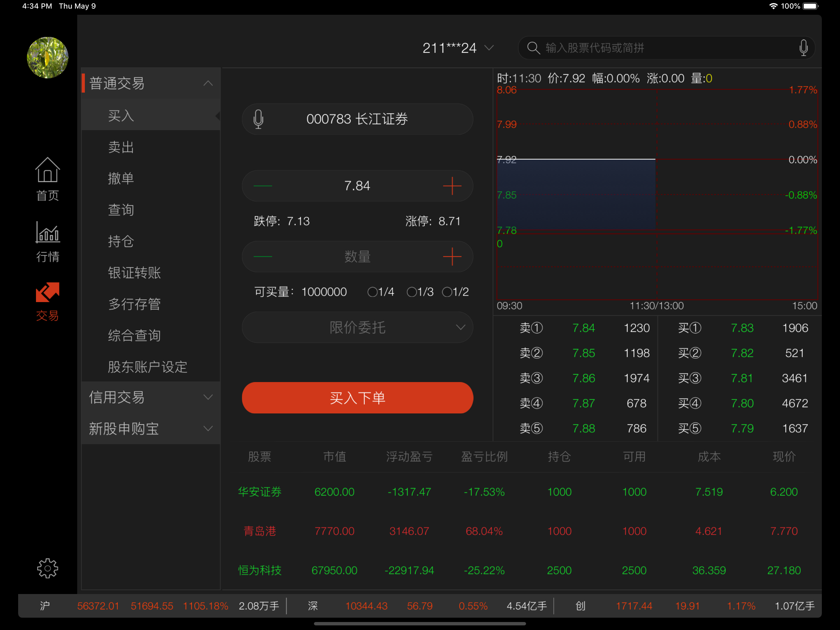Click the 浮动盈亏 column header
This screenshot has height=630, width=840.
[x=409, y=457]
